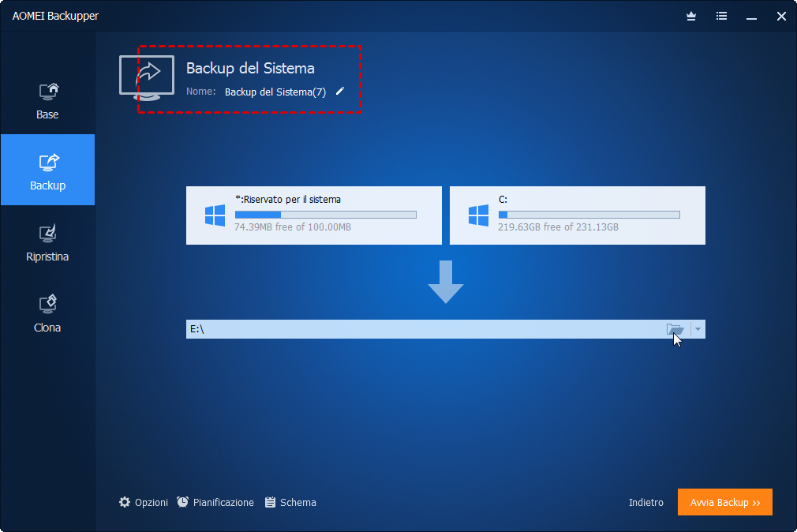Click the C: drive usage bar
797x532 pixels.
click(589, 215)
